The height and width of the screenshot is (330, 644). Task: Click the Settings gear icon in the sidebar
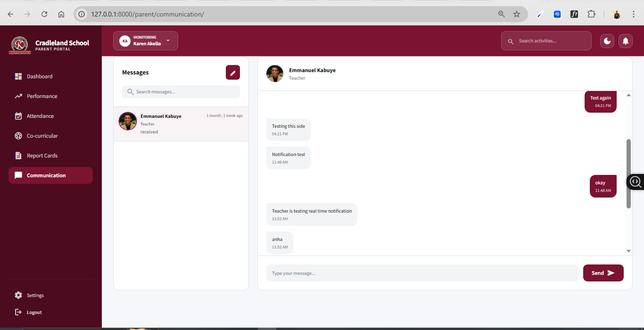click(x=18, y=295)
